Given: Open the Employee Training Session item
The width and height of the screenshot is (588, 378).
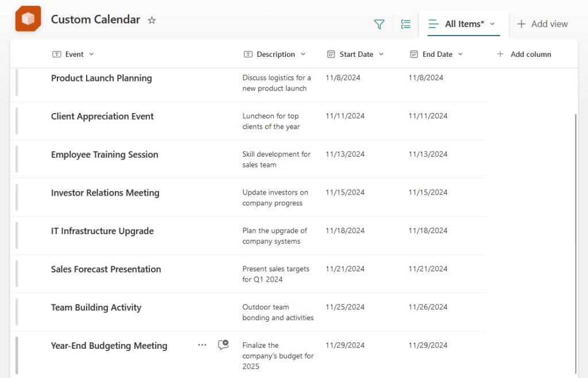Looking at the screenshot, I should coord(105,155).
